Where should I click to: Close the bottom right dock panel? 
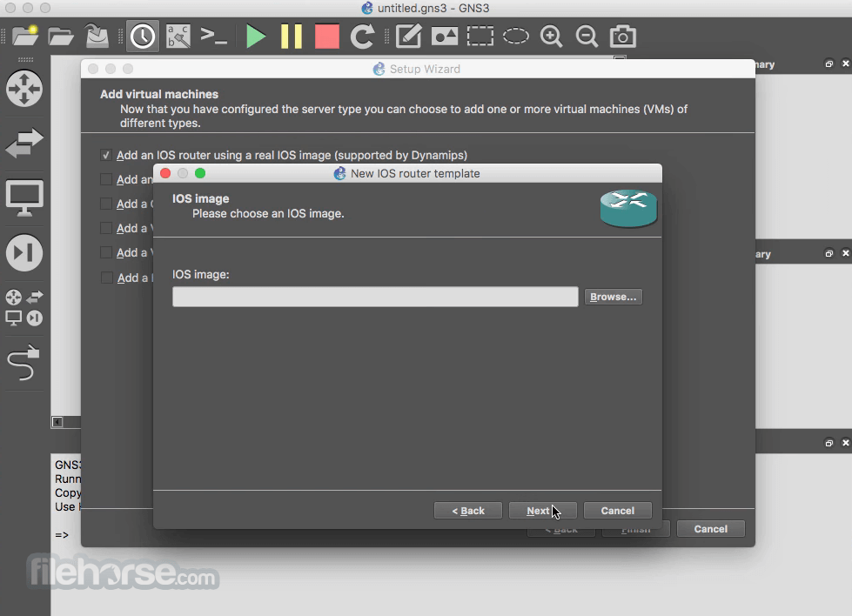[846, 443]
